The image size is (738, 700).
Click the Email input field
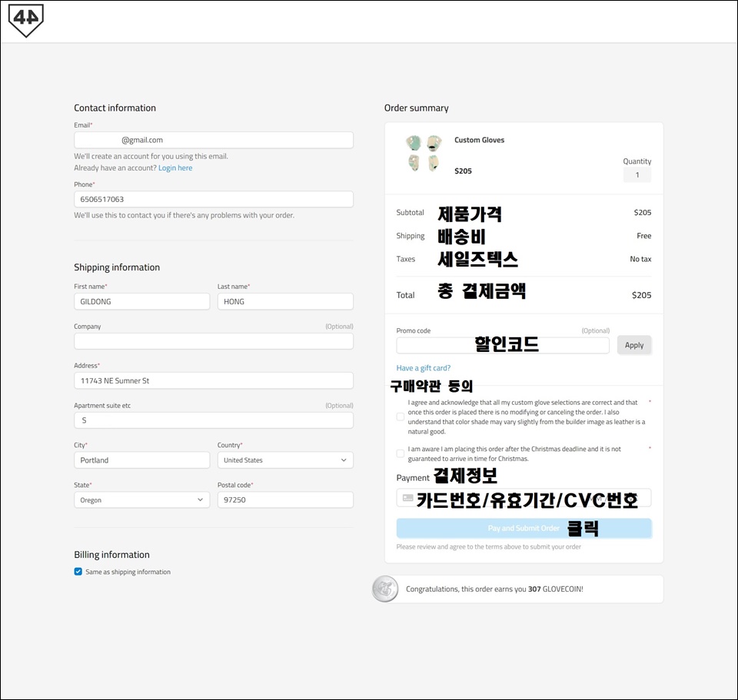213,140
